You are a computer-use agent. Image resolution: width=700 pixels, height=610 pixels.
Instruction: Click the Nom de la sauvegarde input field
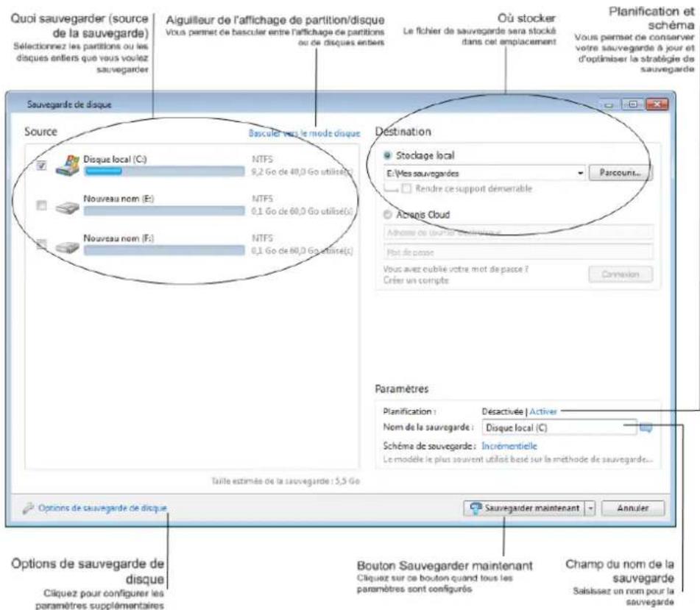(559, 428)
